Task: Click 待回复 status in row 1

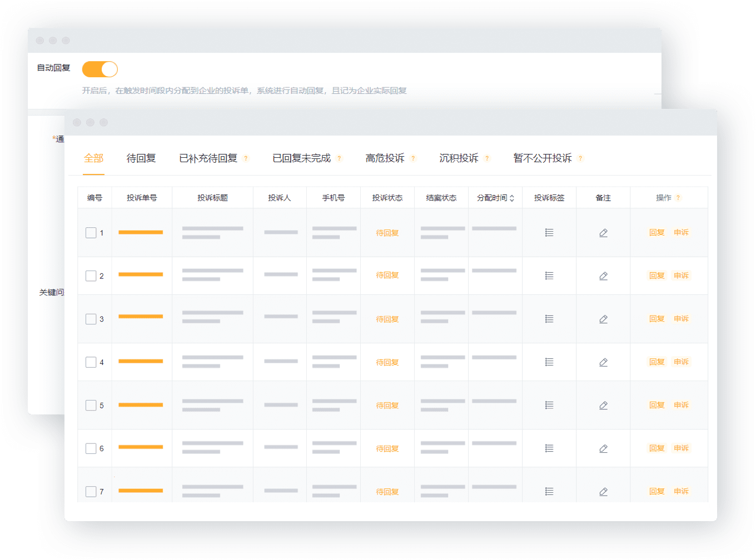Action: pyautogui.click(x=387, y=233)
